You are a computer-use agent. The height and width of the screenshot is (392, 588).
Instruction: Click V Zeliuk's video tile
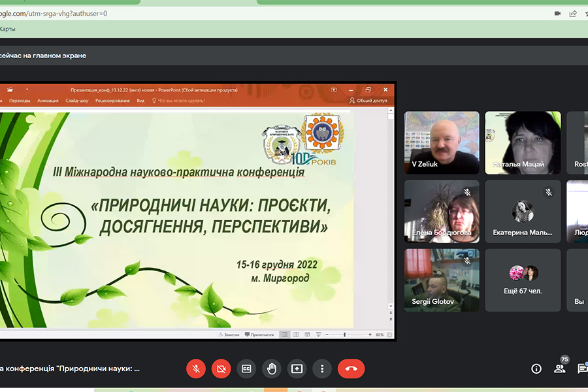(x=442, y=142)
